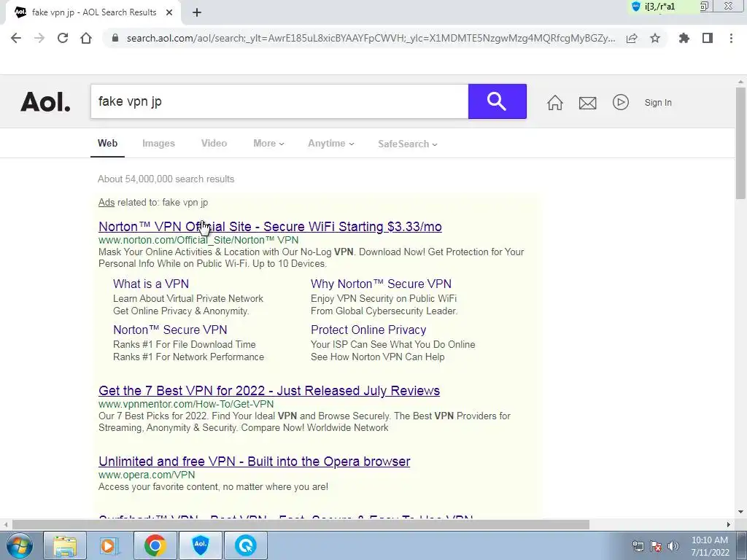Open the AOL Shield taskbar icon
Viewport: 747px width, 560px height.
pos(200,545)
